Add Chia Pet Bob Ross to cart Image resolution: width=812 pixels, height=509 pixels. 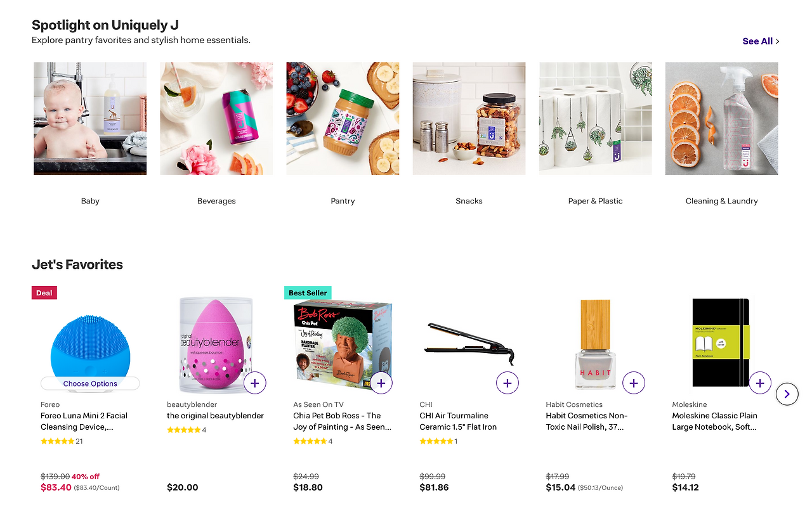pos(381,383)
